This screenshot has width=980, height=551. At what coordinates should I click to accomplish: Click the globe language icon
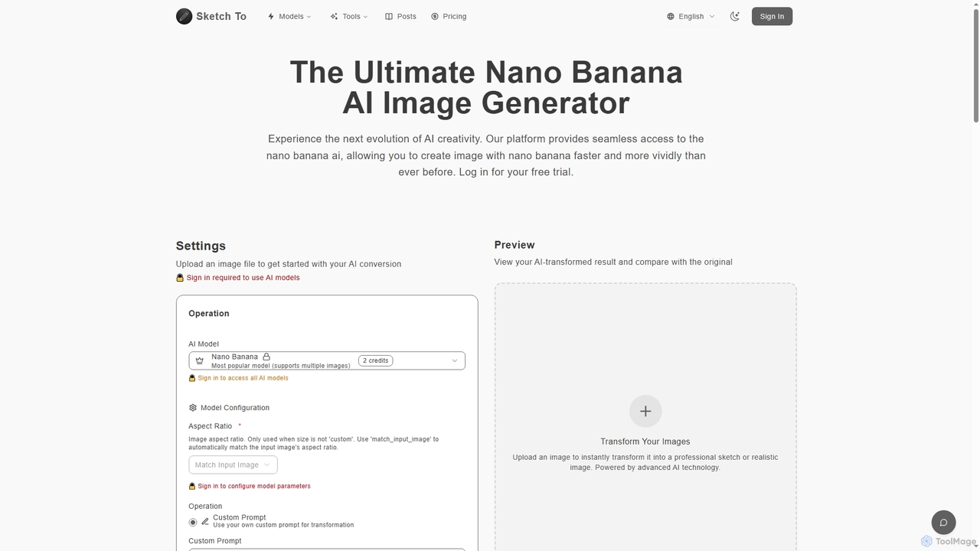(671, 16)
